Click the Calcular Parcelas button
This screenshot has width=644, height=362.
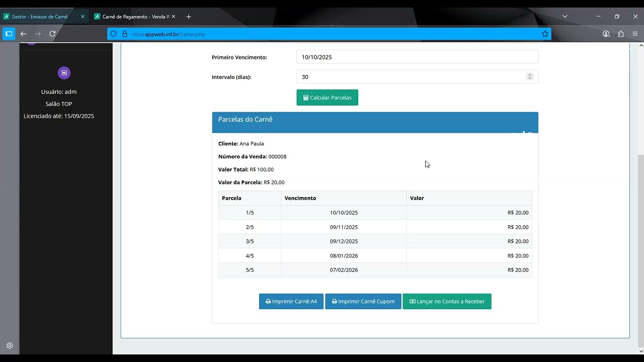coord(327,98)
